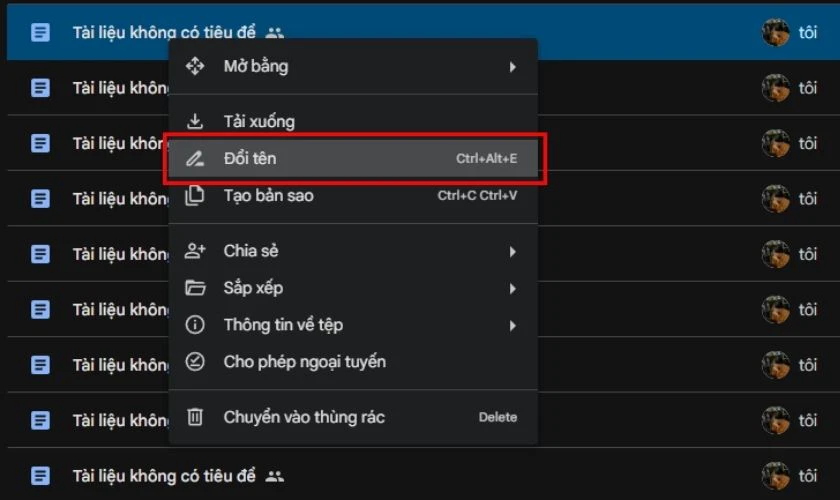Image resolution: width=840 pixels, height=500 pixels.
Task: Click the unselected row's full Tài liệu không có tiêu đề title
Action: coord(164,476)
